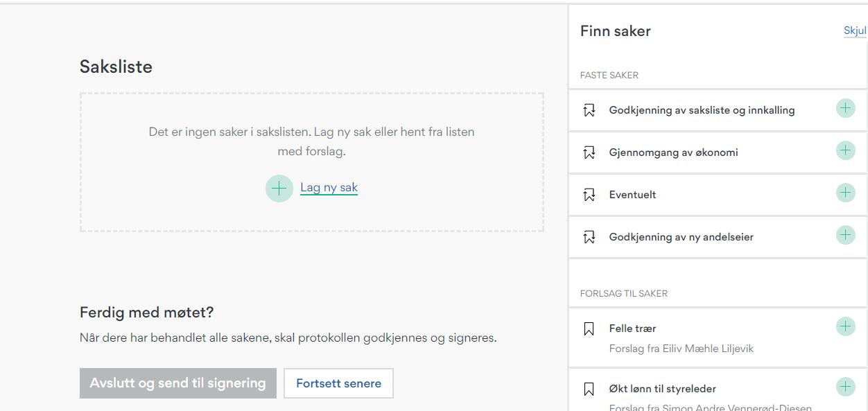
Task: Click bookmark icon beside 'Økt lønn til styreleder'
Action: [589, 389]
